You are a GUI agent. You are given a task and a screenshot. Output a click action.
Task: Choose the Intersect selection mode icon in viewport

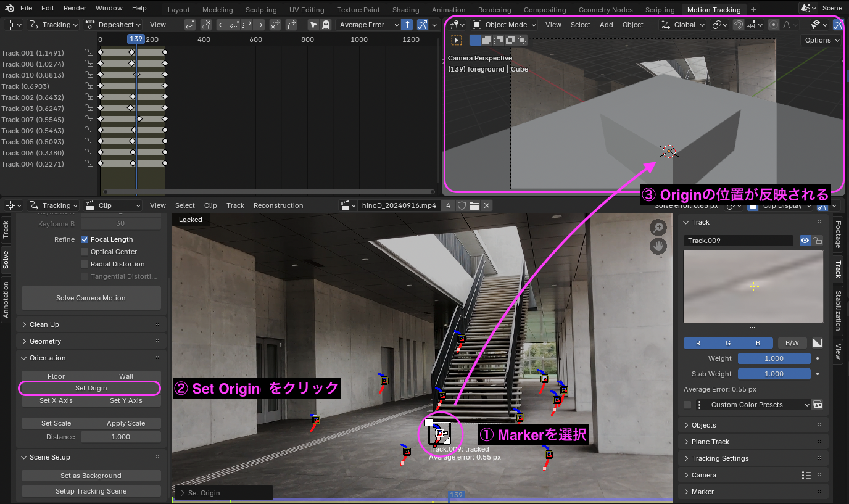[x=522, y=40]
